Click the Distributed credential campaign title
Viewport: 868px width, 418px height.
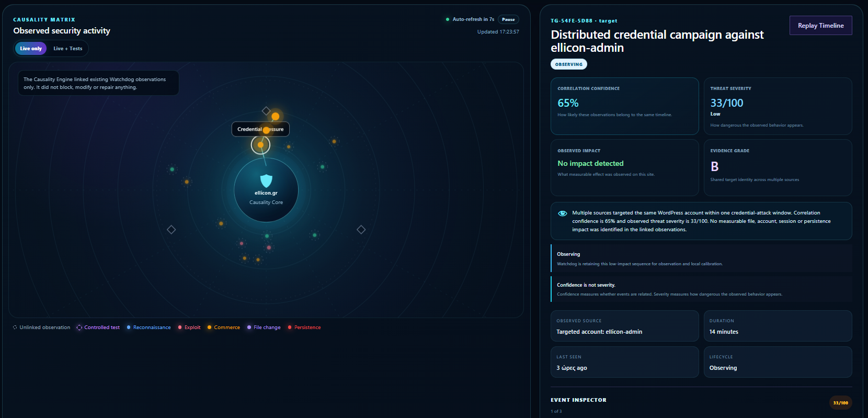pyautogui.click(x=657, y=41)
